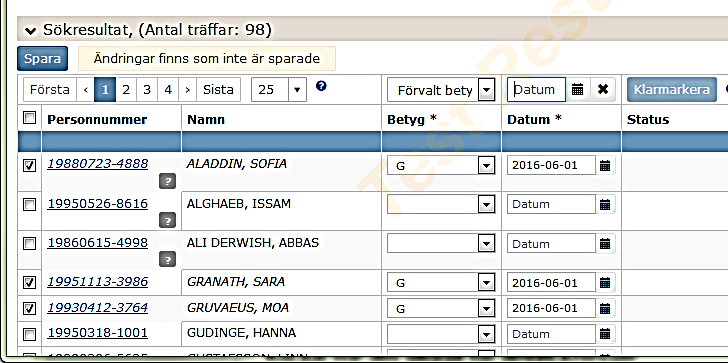
Task: Click the Betyg column header
Action: pyautogui.click(x=411, y=119)
